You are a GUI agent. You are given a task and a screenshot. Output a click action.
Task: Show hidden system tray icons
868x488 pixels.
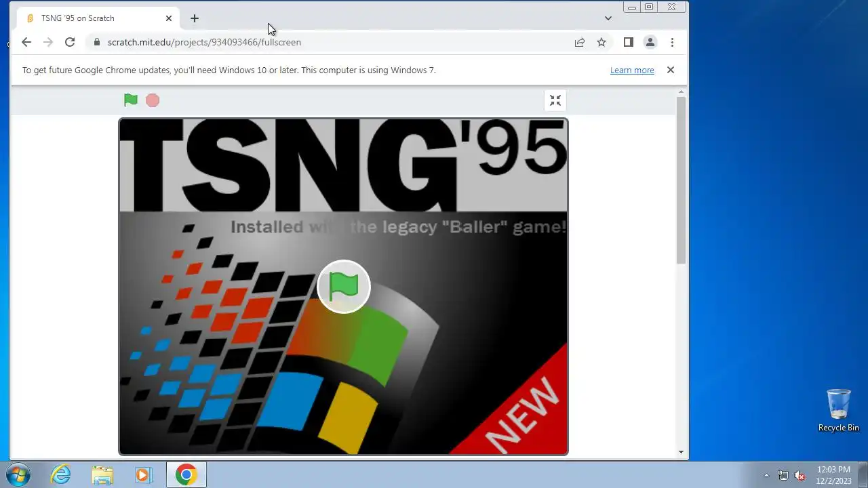pyautogui.click(x=767, y=475)
